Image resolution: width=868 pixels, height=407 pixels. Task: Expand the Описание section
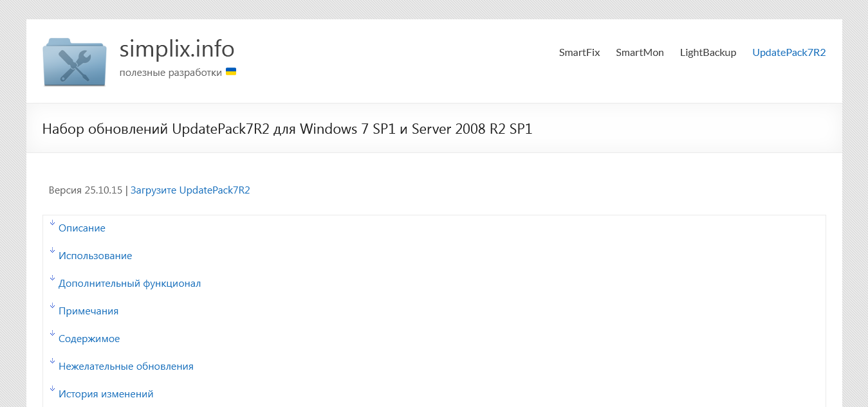point(82,228)
